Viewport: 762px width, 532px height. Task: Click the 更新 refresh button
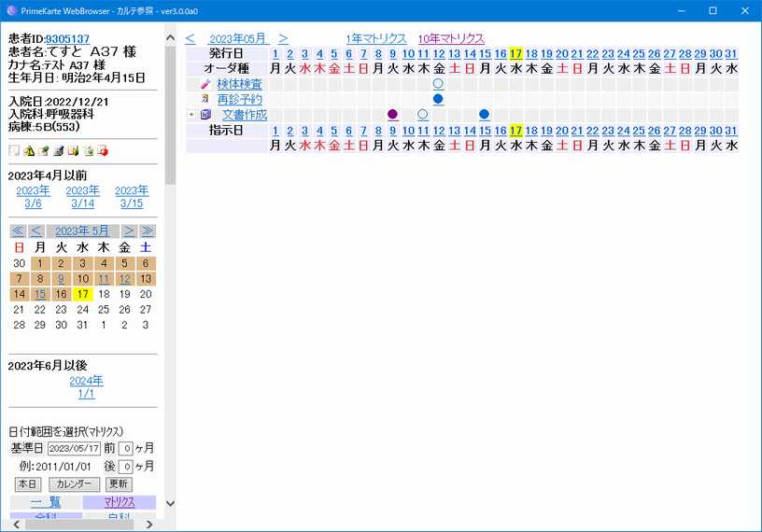point(119,484)
